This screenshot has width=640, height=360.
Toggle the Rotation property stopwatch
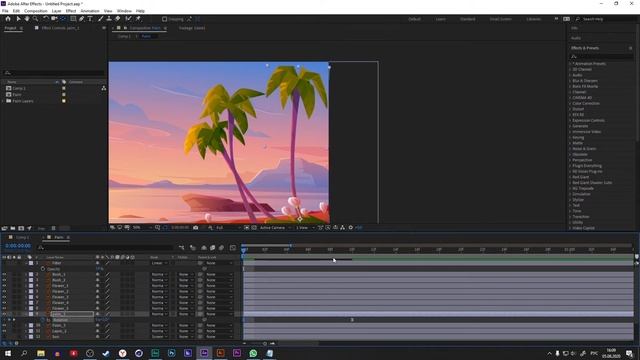(x=43, y=320)
